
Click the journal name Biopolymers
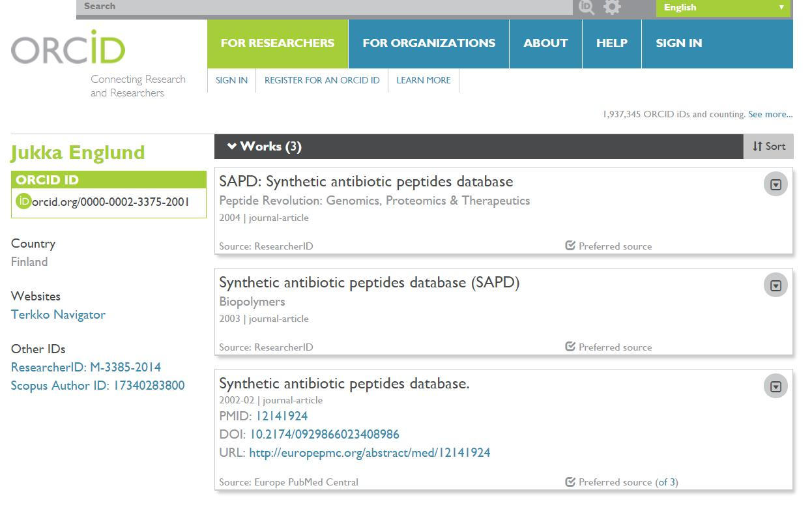[252, 302]
